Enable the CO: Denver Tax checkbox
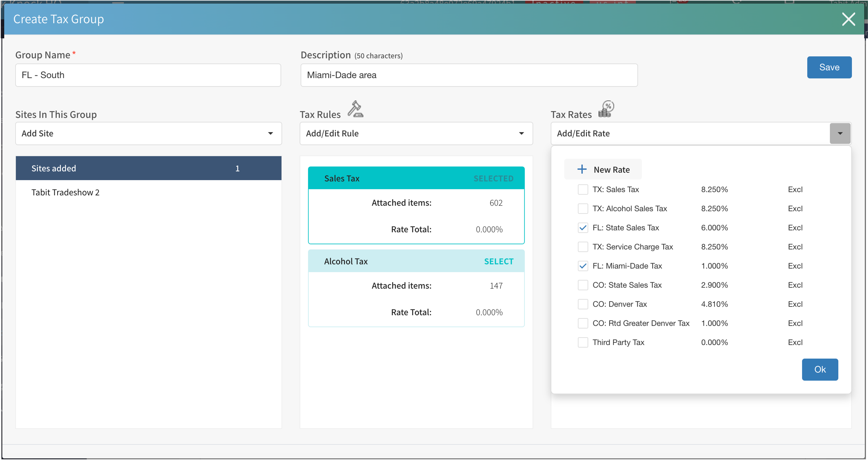The height and width of the screenshot is (460, 868). tap(583, 304)
